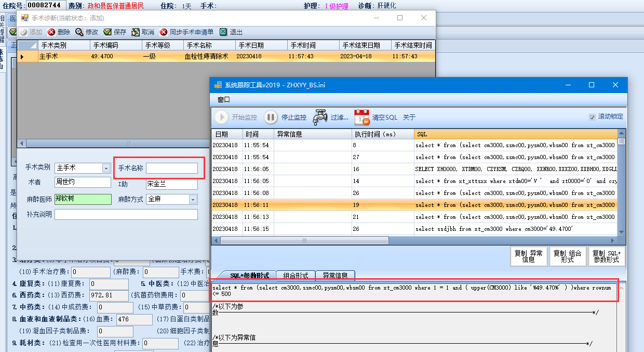
Task: Select the trace row at 11:56:08
Action: (x=414, y=193)
